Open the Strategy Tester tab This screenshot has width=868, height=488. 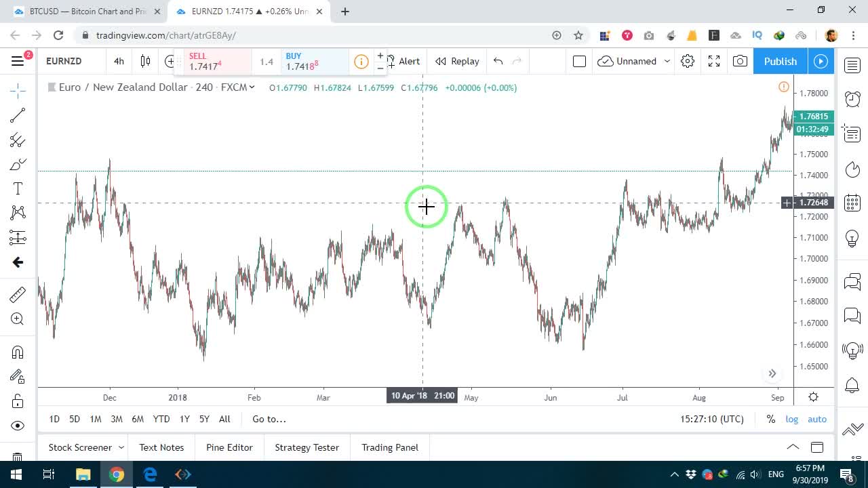pyautogui.click(x=307, y=447)
